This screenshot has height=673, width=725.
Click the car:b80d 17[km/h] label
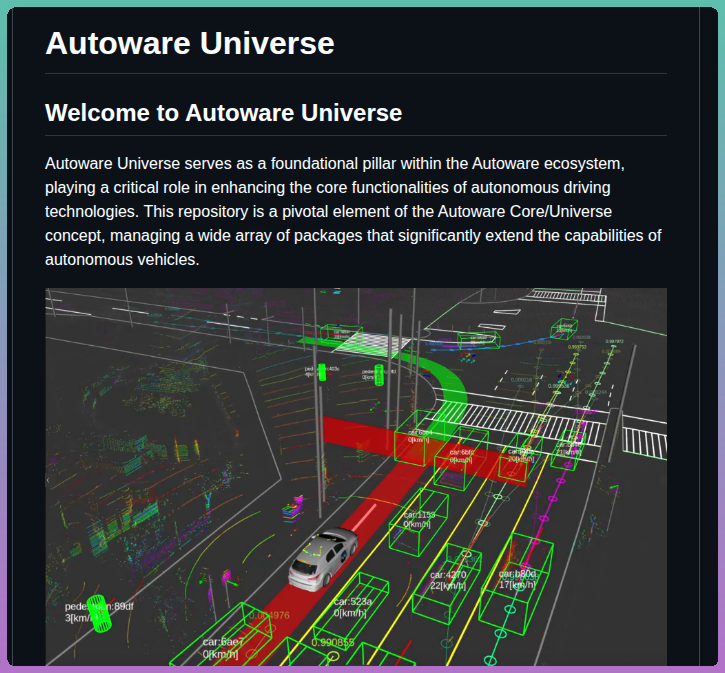click(517, 579)
